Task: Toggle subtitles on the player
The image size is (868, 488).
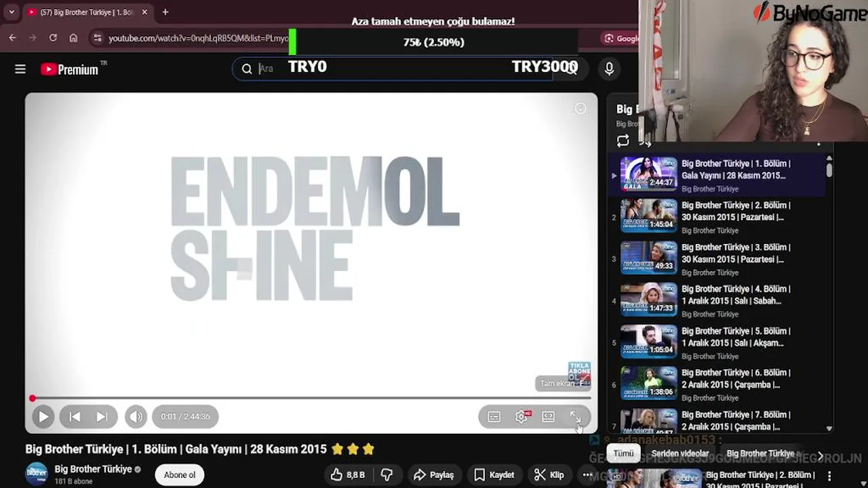Action: tap(494, 417)
